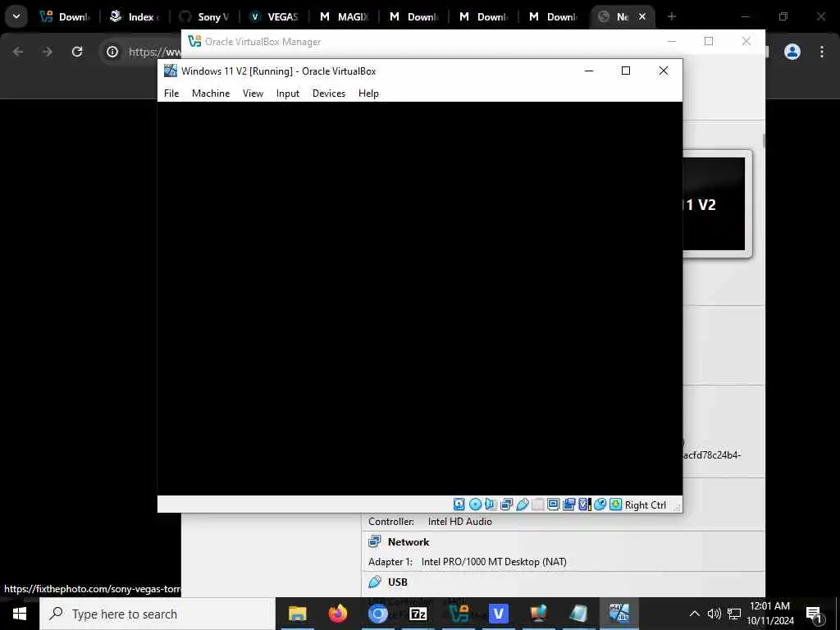Viewport: 840px width, 630px height.
Task: Click the audio status bar icon
Action: (491, 504)
